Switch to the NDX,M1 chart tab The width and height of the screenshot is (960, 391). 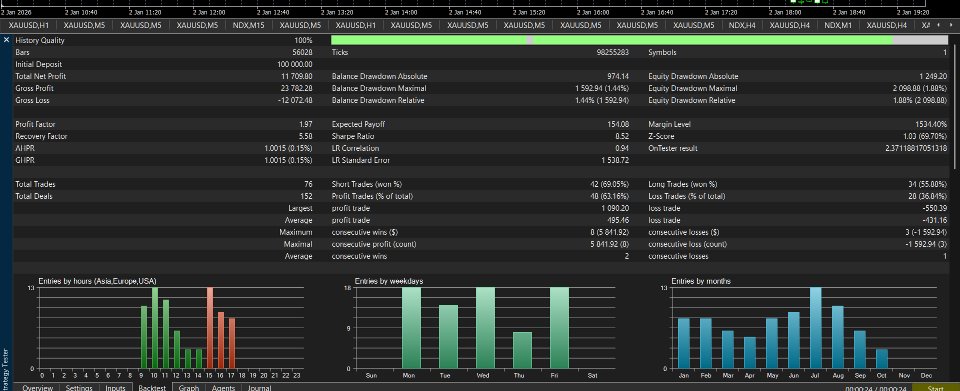click(838, 25)
